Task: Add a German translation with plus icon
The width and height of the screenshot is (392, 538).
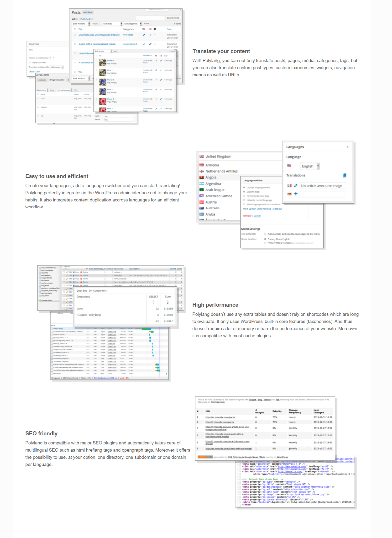Action: 296,194
